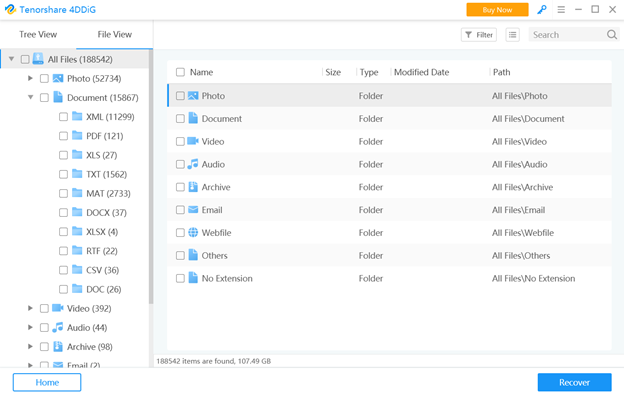Expand the Video (392) node
The width and height of the screenshot is (624, 396).
(x=30, y=308)
